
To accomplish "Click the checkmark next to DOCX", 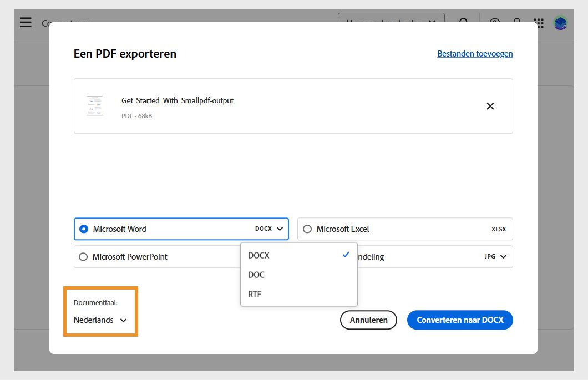I will click(x=346, y=255).
